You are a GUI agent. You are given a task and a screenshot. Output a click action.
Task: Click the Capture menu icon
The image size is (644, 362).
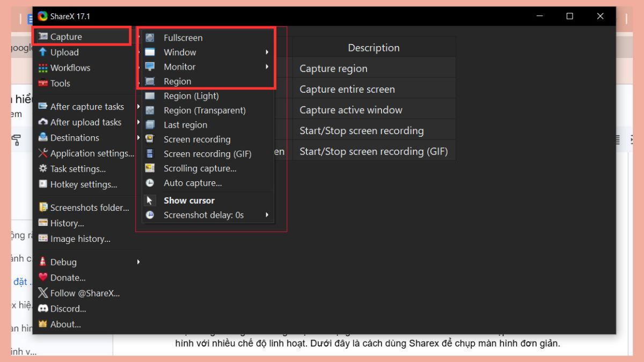43,36
